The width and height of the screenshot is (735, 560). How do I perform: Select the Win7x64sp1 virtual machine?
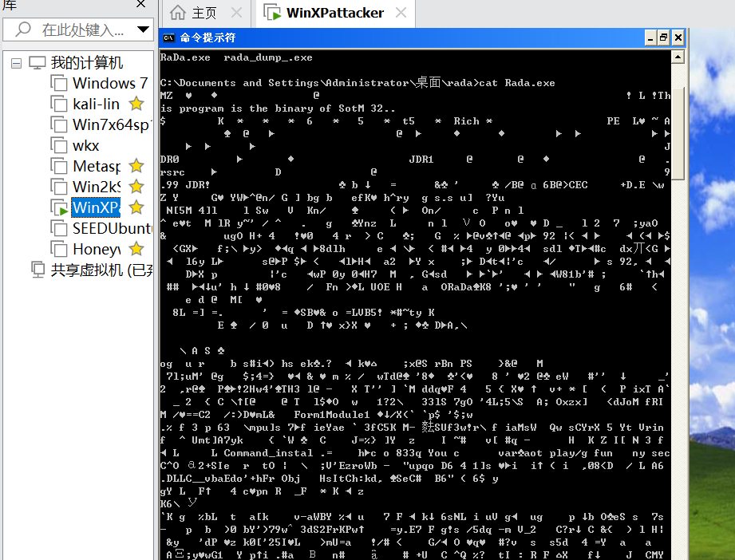pos(111,124)
